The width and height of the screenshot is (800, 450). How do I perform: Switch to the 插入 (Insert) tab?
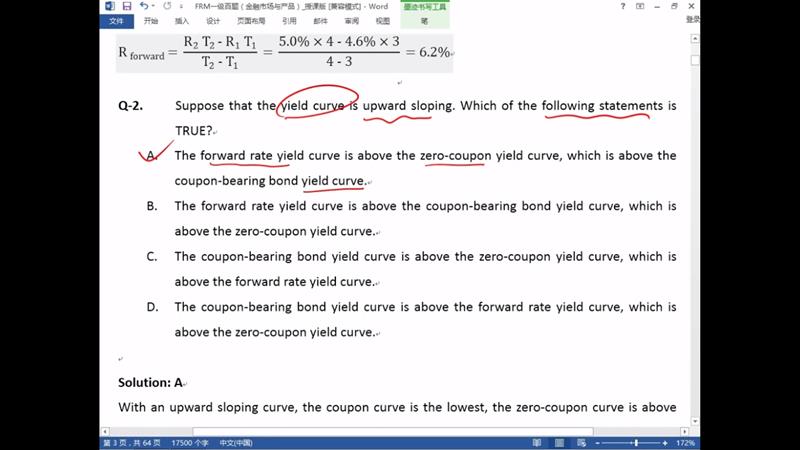point(182,21)
